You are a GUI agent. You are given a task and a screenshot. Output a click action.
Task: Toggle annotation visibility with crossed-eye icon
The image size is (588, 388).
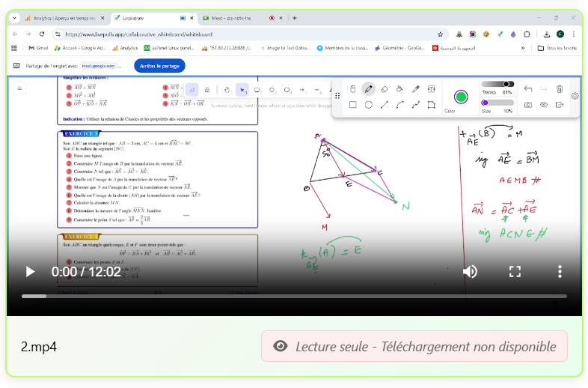[544, 105]
